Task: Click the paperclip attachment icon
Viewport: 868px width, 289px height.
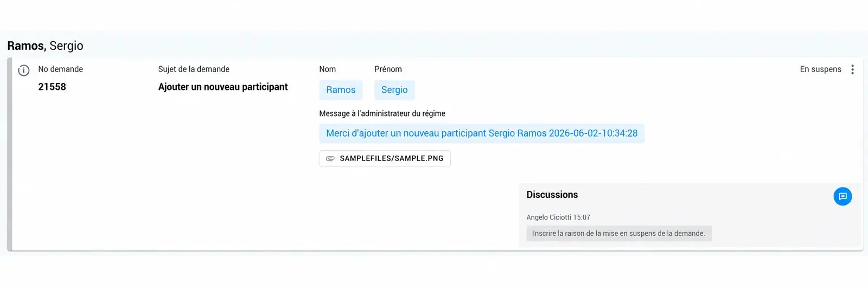Action: point(330,158)
